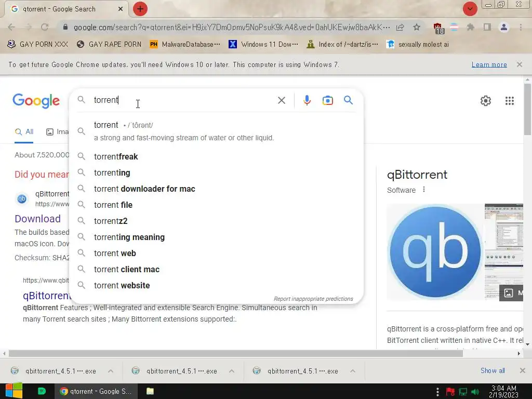Click the large qBittorrent logo image

435,252
